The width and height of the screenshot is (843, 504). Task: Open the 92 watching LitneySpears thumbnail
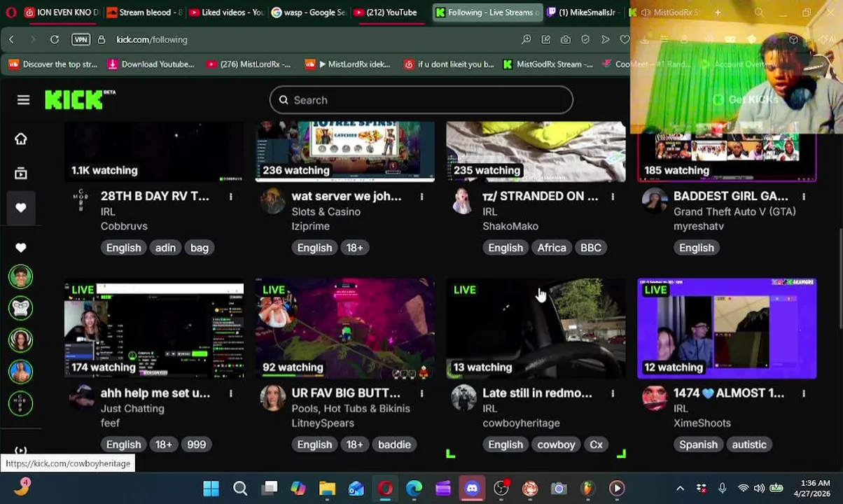[x=345, y=328]
